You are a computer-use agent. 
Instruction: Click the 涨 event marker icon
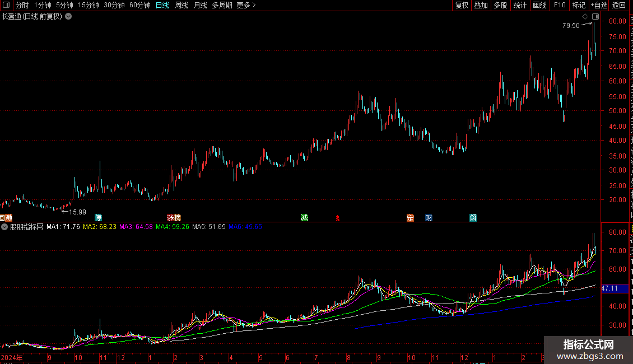coord(170,218)
